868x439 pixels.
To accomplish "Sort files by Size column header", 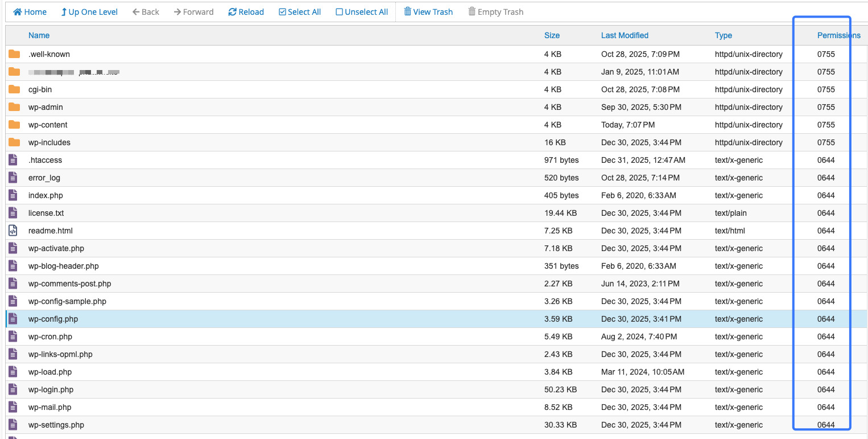I will (x=552, y=35).
